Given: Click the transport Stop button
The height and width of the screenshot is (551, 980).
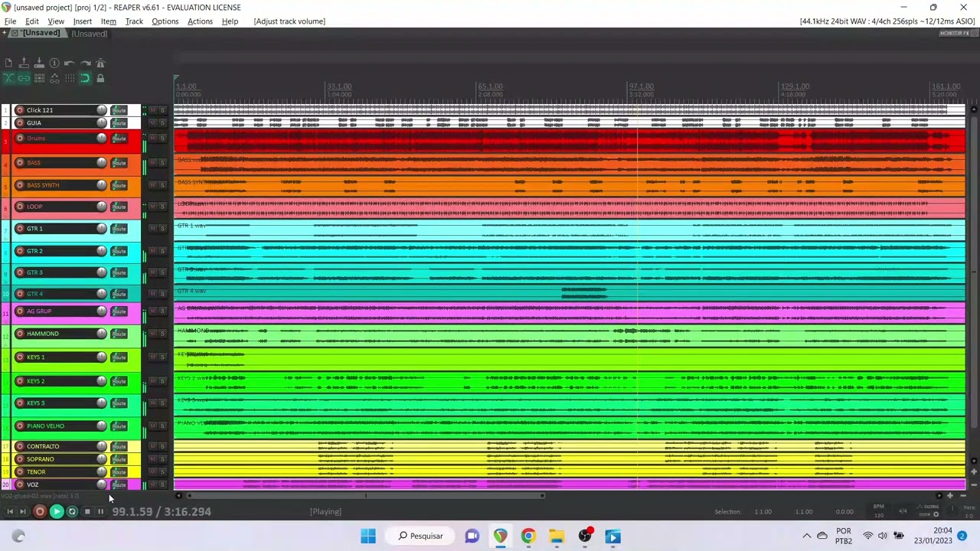Looking at the screenshot, I should pyautogui.click(x=87, y=511).
